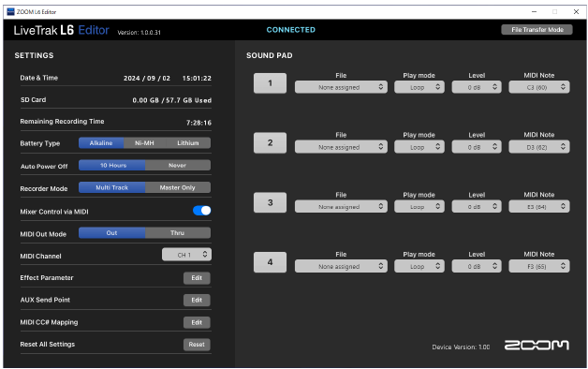Set MIDI Out Mode to Out

click(x=112, y=233)
